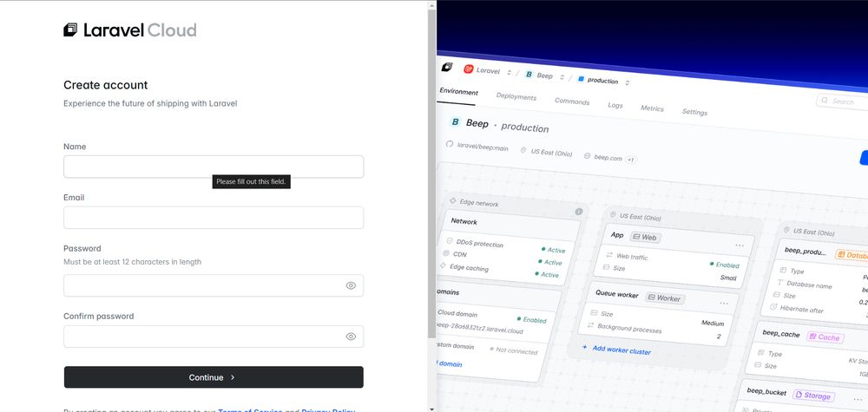Click the globe icon next to beep.com

(588, 156)
